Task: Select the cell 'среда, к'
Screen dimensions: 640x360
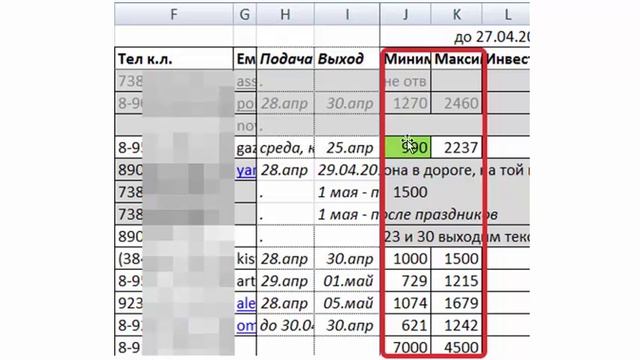Action: coord(285,147)
